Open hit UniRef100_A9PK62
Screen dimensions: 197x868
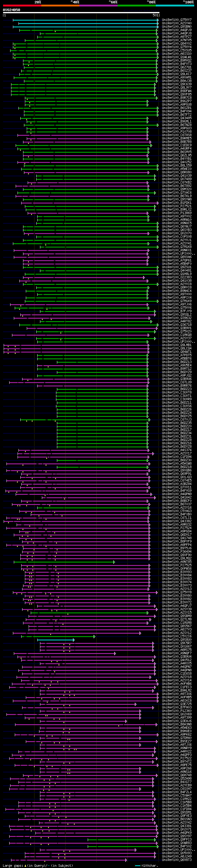(177, 734)
